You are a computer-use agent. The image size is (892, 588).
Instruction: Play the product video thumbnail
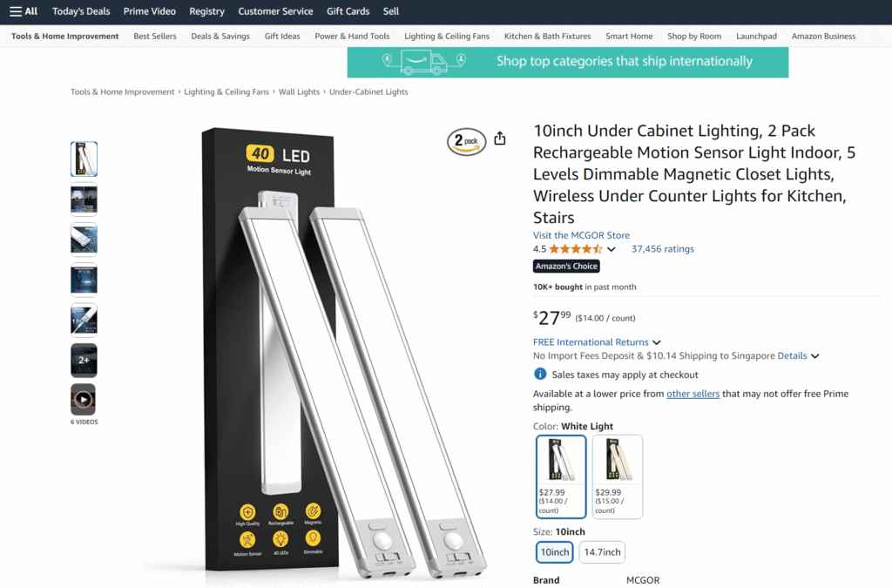pyautogui.click(x=84, y=399)
